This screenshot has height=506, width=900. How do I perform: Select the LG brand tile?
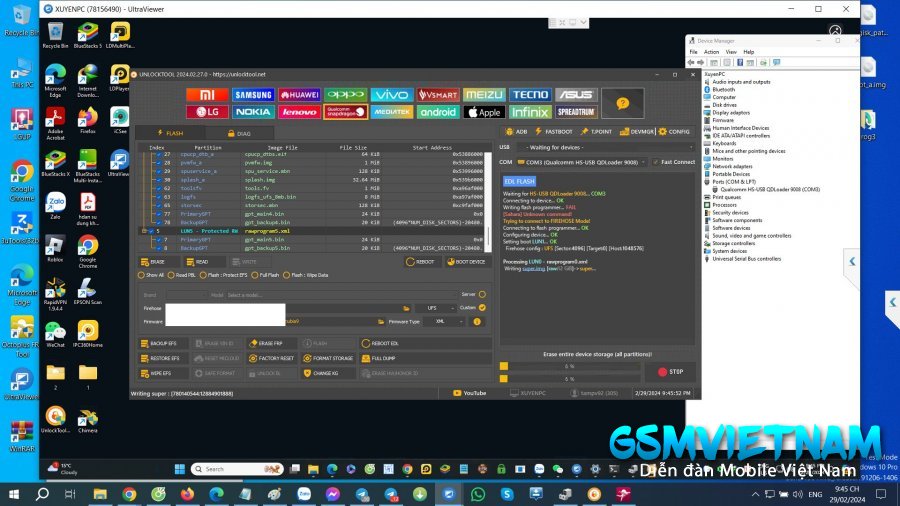pos(207,112)
